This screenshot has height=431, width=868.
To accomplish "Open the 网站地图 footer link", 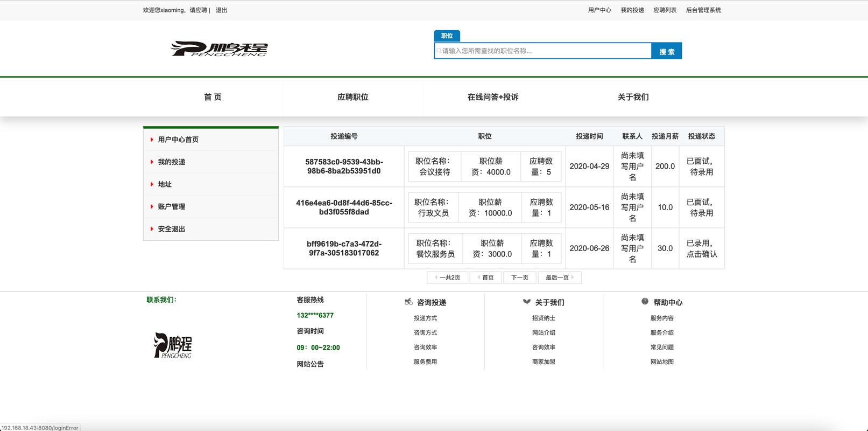I will click(x=662, y=362).
